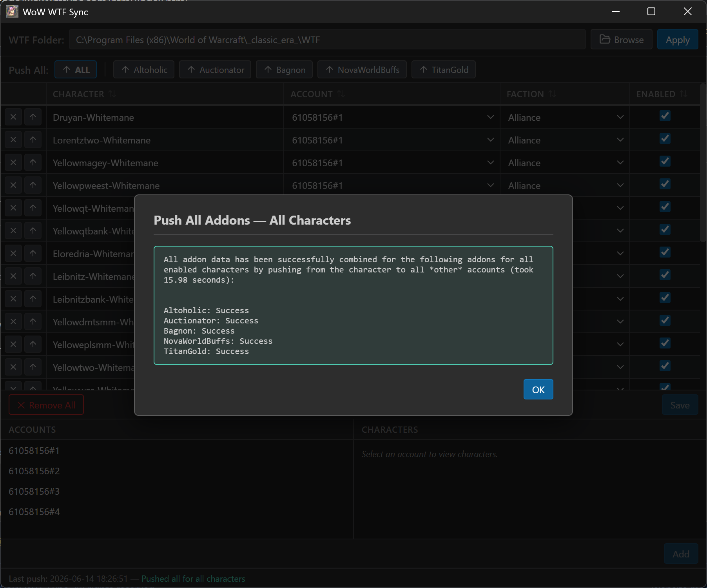The height and width of the screenshot is (588, 707).
Task: Remove Yelloweplsmm row with X icon
Action: coord(13,344)
